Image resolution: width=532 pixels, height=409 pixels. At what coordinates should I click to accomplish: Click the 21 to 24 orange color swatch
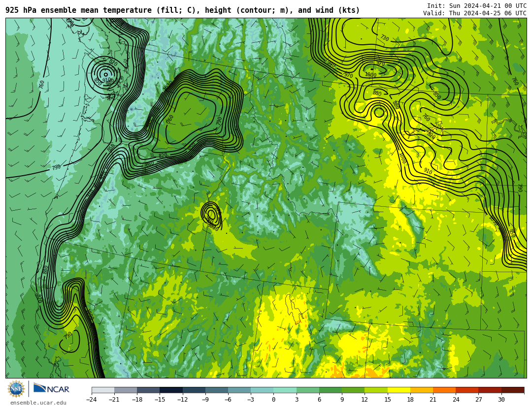pos(444,390)
